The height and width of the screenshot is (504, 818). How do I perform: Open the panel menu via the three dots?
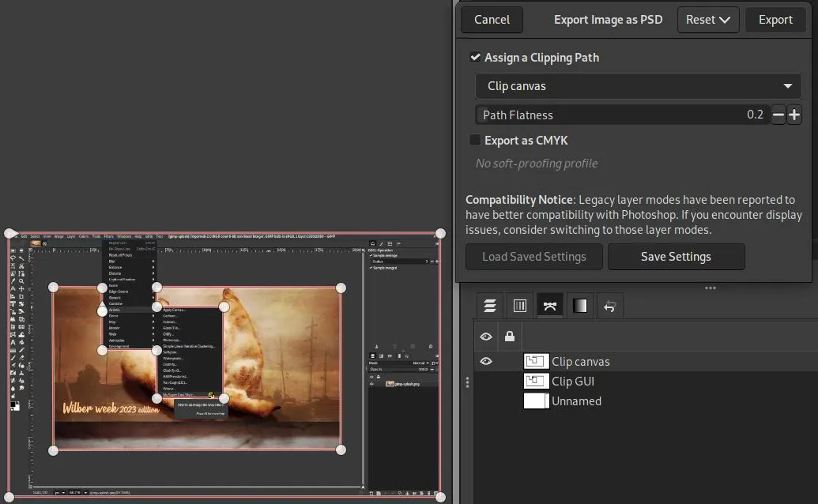710,288
